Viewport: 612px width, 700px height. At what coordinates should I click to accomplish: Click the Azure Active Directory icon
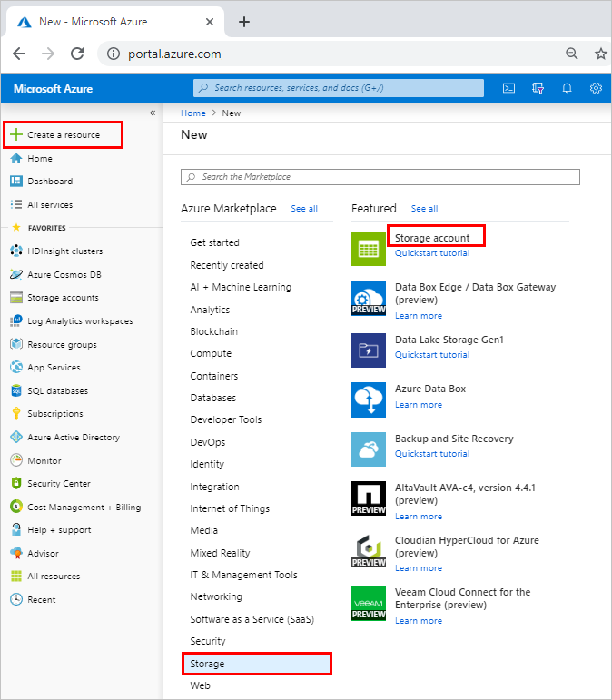click(x=16, y=437)
